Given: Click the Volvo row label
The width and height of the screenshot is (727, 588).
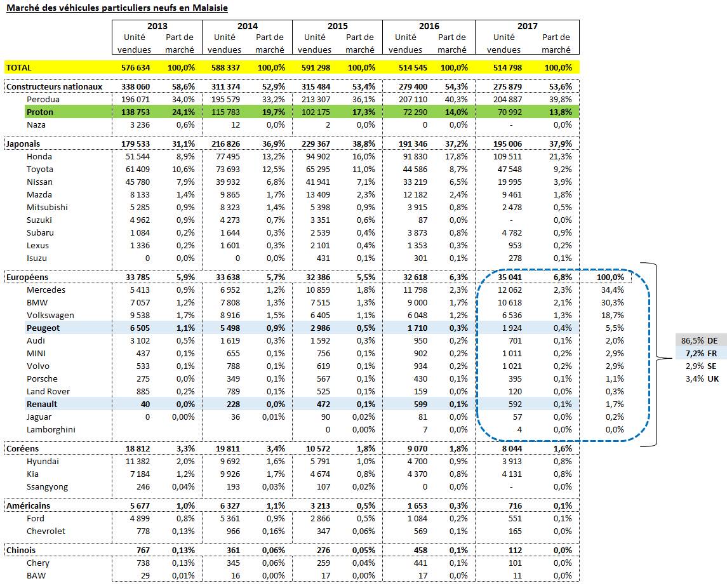Looking at the screenshot, I should pos(38,366).
